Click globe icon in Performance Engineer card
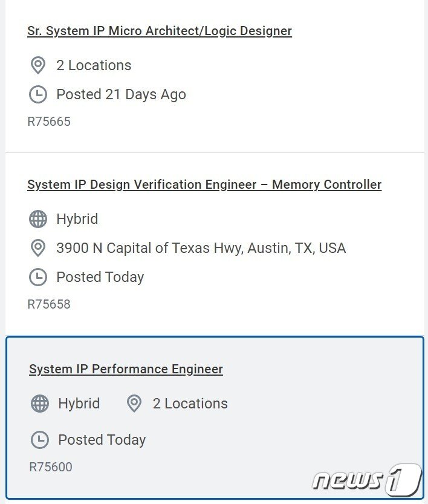This screenshot has width=428, height=504. click(x=40, y=404)
